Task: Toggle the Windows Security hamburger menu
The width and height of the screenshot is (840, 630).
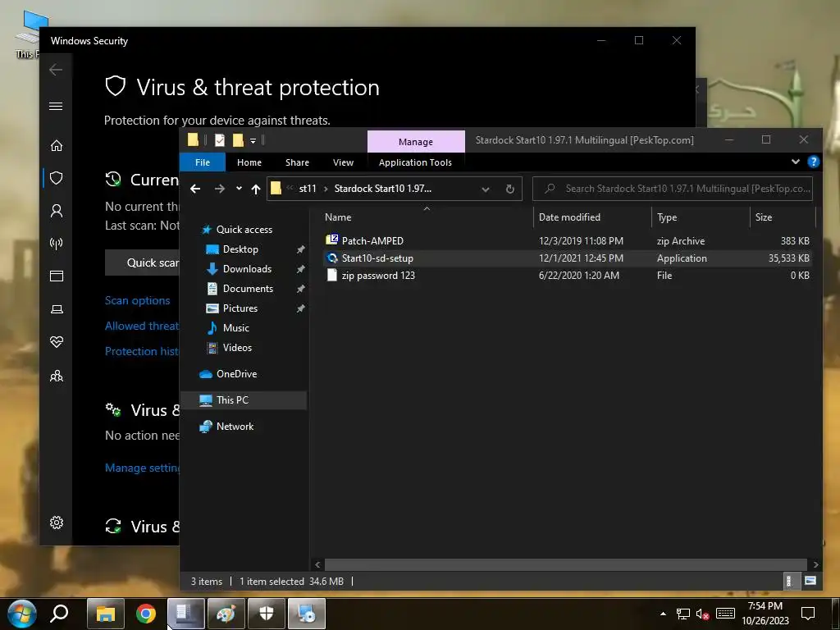Action: pyautogui.click(x=56, y=106)
